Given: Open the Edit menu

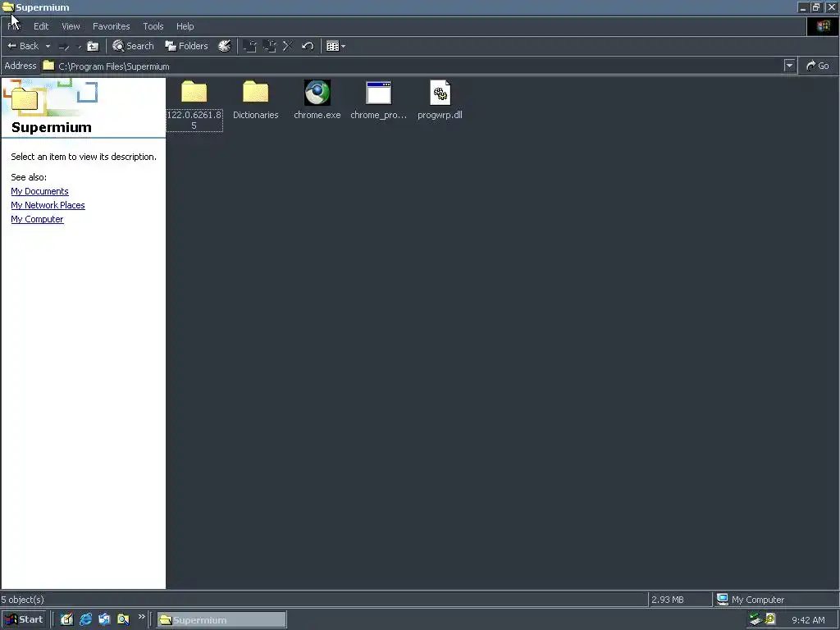Looking at the screenshot, I should (x=41, y=26).
